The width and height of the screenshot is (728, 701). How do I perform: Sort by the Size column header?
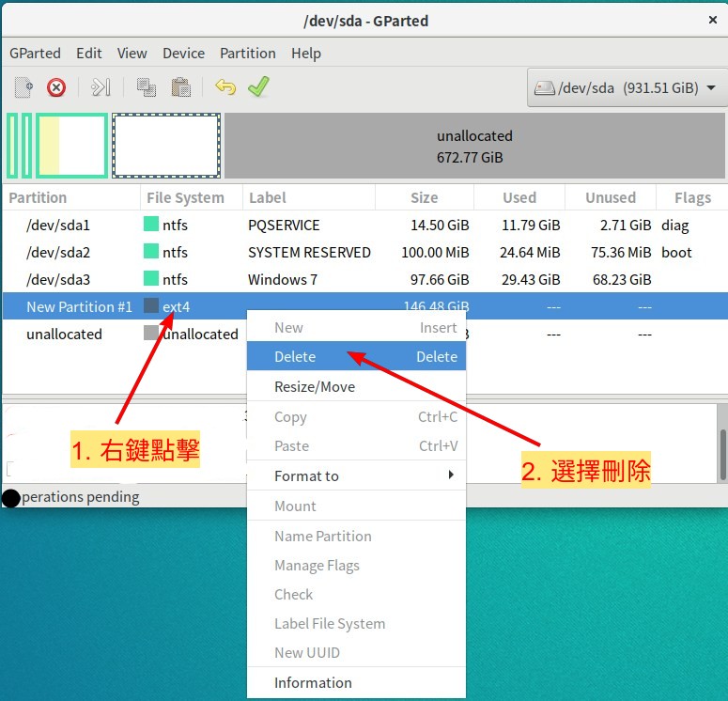pyautogui.click(x=425, y=198)
